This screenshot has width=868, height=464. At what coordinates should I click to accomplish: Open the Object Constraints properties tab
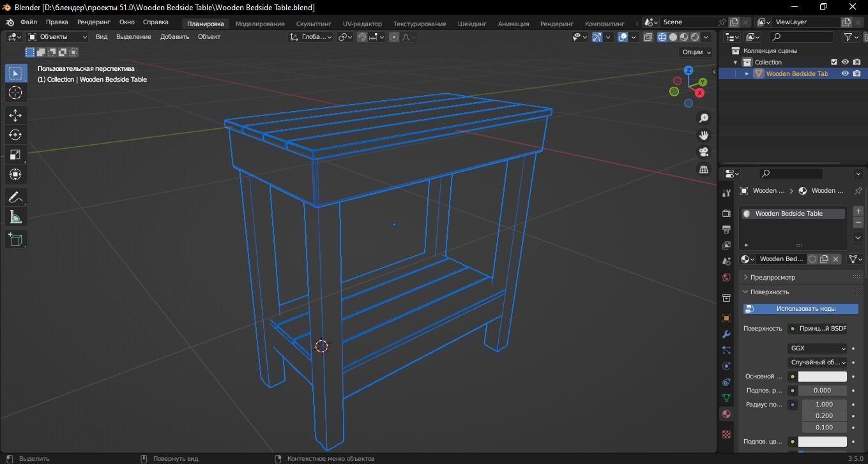pos(726,382)
